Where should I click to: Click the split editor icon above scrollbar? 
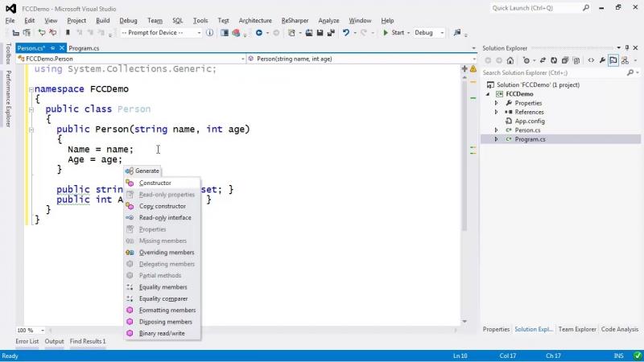pyautogui.click(x=464, y=68)
